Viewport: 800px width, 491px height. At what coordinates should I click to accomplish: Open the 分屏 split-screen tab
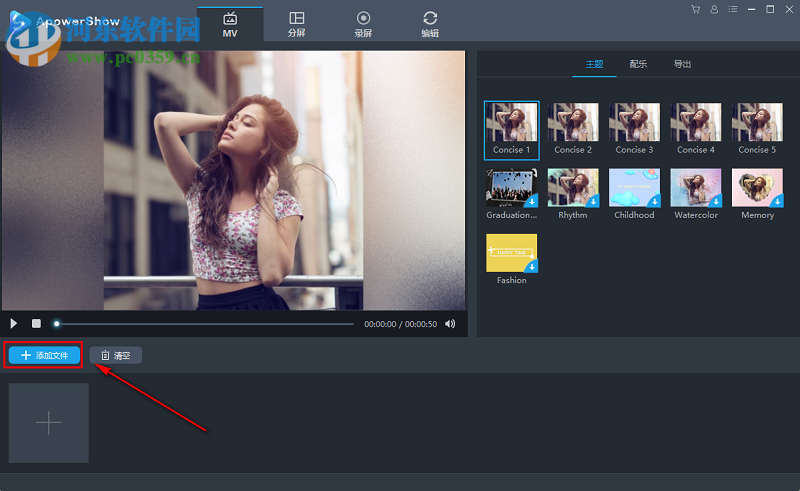point(296,24)
